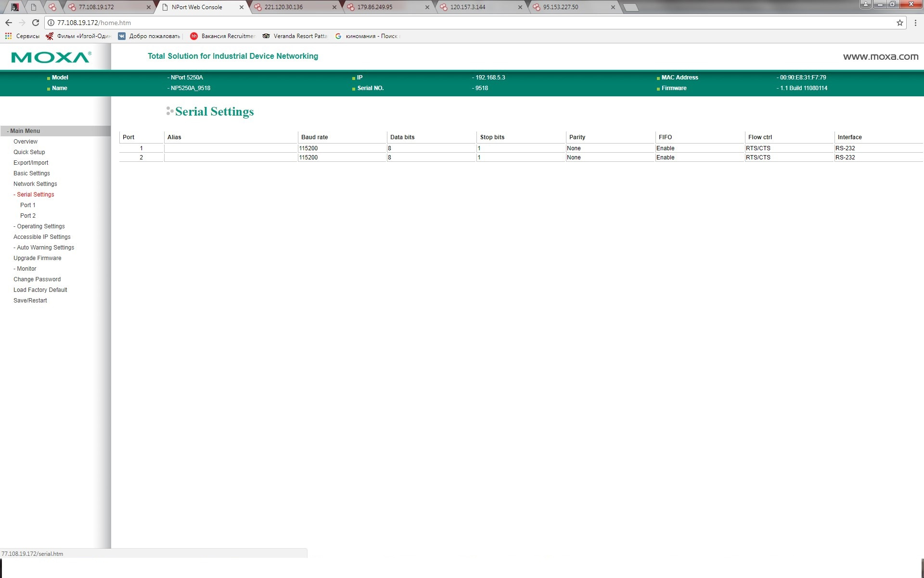Close the 221.120.30.136 tab
Screen dimensions: 924x578
[x=334, y=7]
